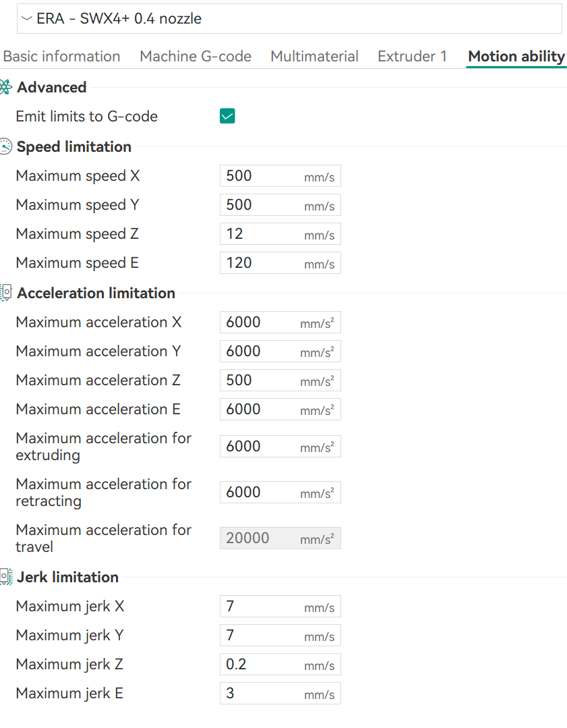This screenshot has width=567, height=728.
Task: Click the Maximum speed E input box
Action: [263, 263]
